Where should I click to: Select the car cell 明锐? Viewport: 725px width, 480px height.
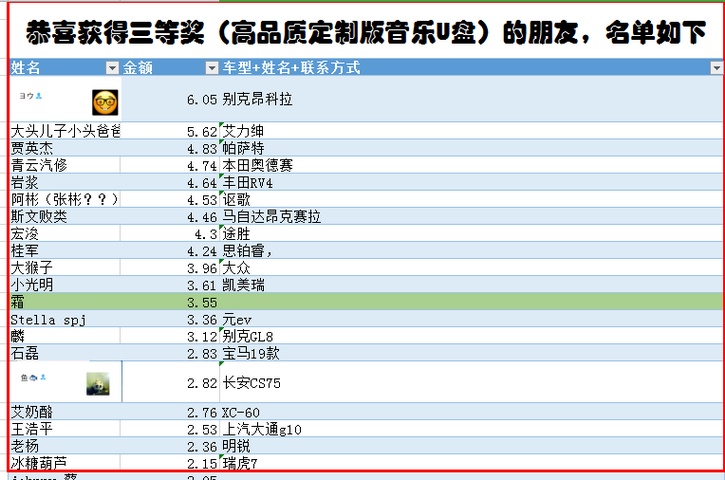tap(472, 446)
